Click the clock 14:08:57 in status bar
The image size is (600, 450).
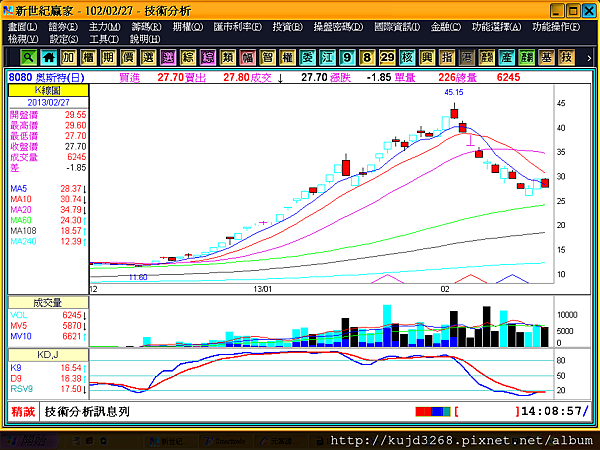[x=551, y=411]
